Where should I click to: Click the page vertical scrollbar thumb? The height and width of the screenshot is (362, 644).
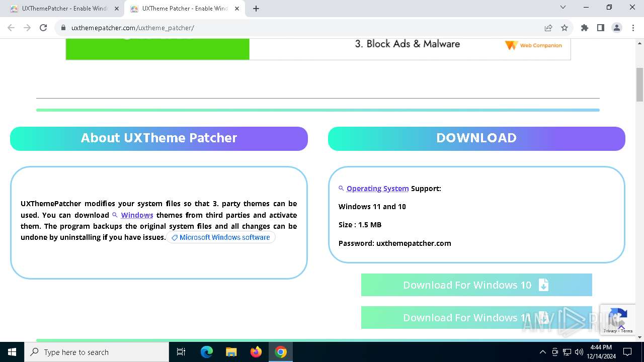639,84
